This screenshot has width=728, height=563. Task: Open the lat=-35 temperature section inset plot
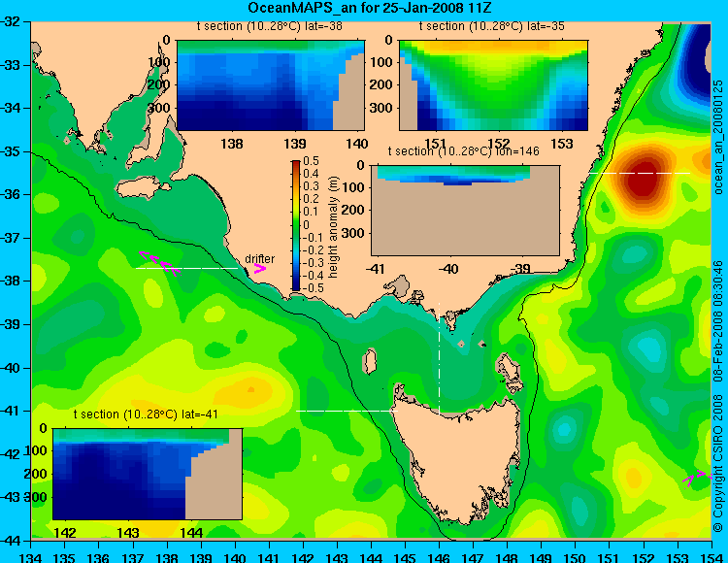(493, 85)
